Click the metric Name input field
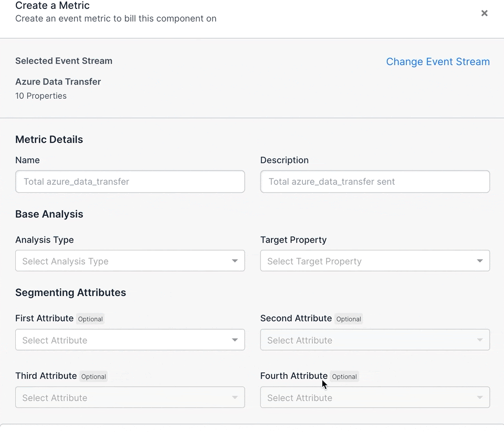Viewport: 504px width, 432px height. tap(130, 182)
